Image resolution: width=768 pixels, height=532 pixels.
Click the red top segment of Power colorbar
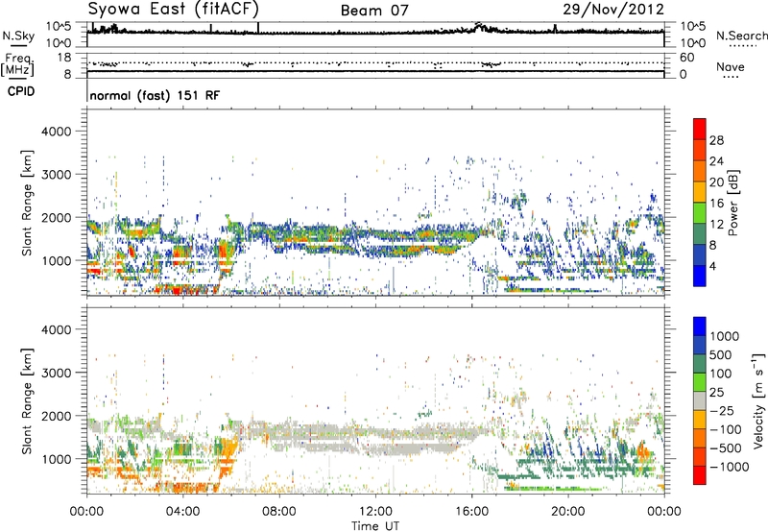click(700, 129)
